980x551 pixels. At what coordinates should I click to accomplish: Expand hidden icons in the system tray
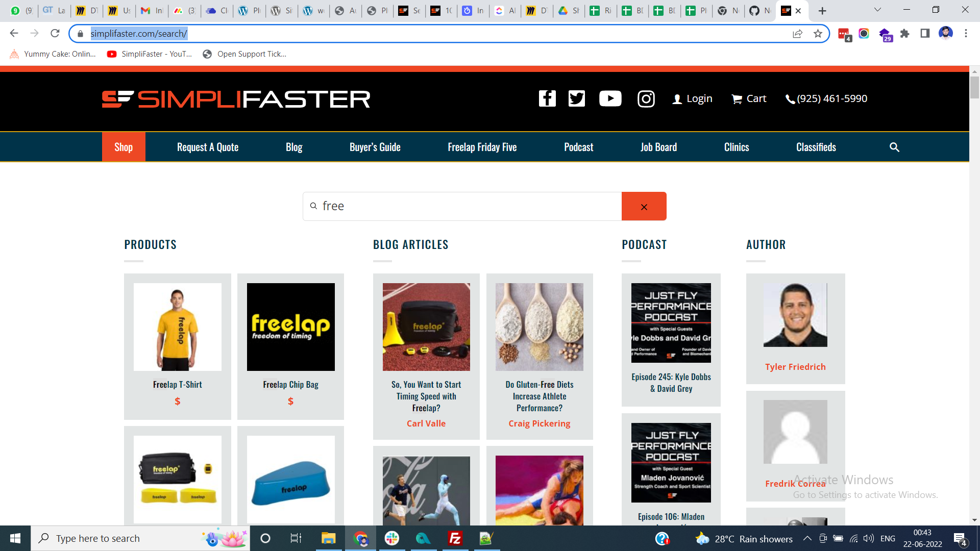click(x=808, y=538)
